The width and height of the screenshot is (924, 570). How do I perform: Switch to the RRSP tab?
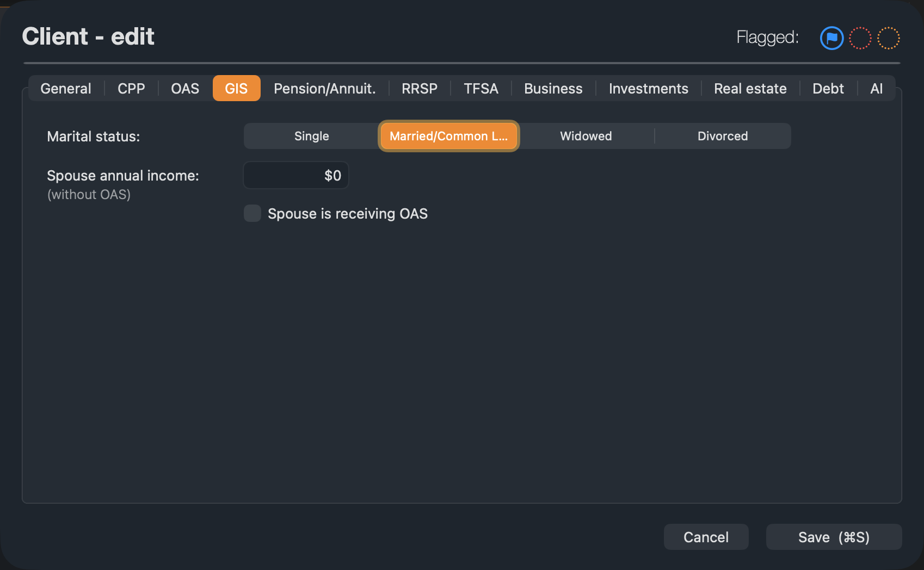pyautogui.click(x=420, y=89)
